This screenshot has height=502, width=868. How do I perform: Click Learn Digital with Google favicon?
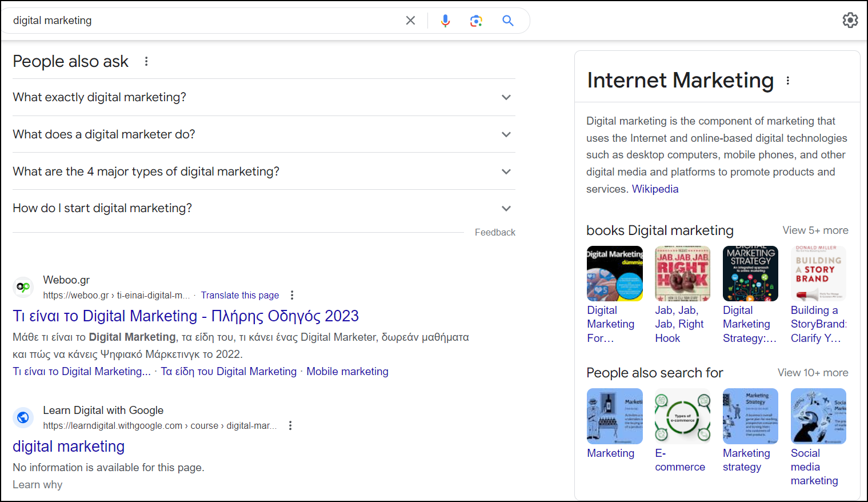(23, 417)
